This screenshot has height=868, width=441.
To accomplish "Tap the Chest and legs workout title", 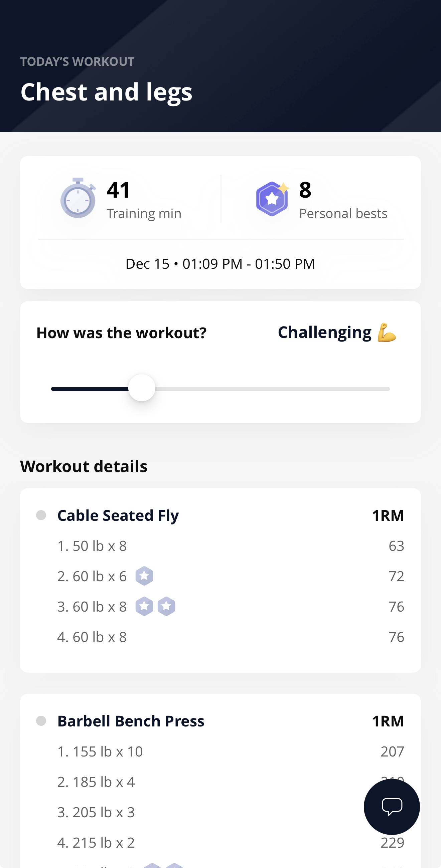I will (x=106, y=92).
